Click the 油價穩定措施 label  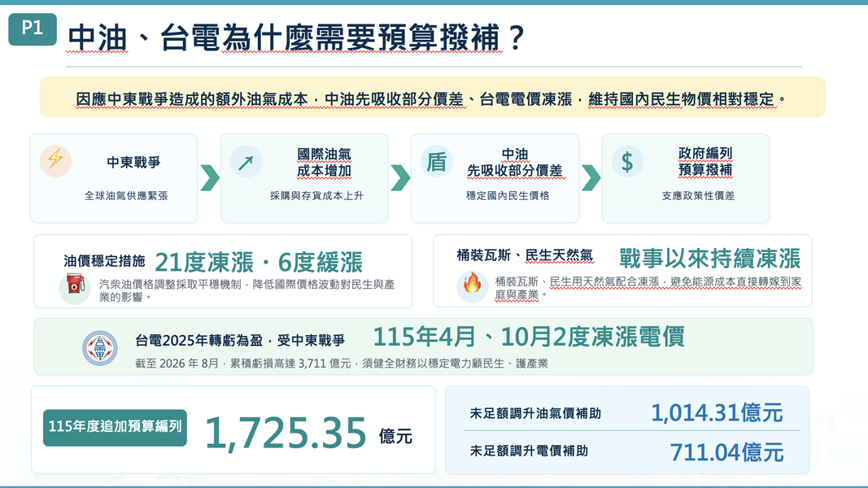click(104, 260)
